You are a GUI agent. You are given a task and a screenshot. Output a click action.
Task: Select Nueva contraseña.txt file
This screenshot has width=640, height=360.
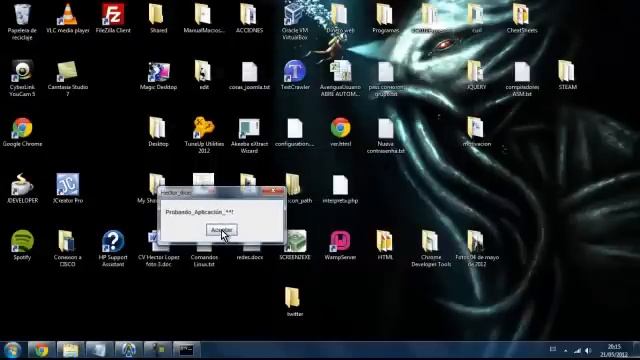tap(385, 135)
